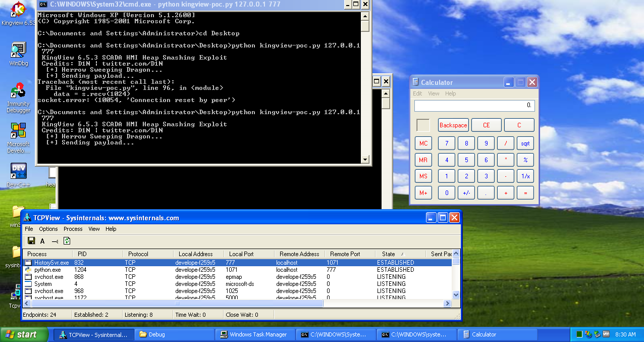Sort TCPView list by State column
Viewport: 644px width, 342px height.
[x=400, y=254]
